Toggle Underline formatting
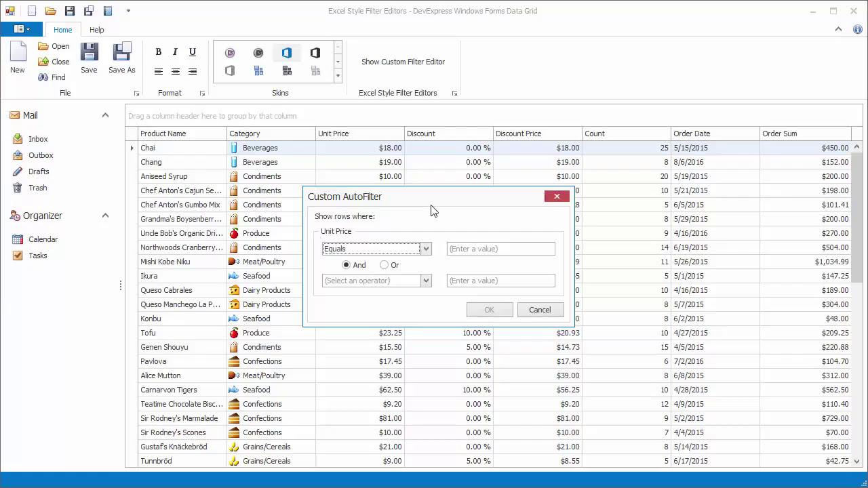This screenshot has width=868, height=488. (x=193, y=52)
